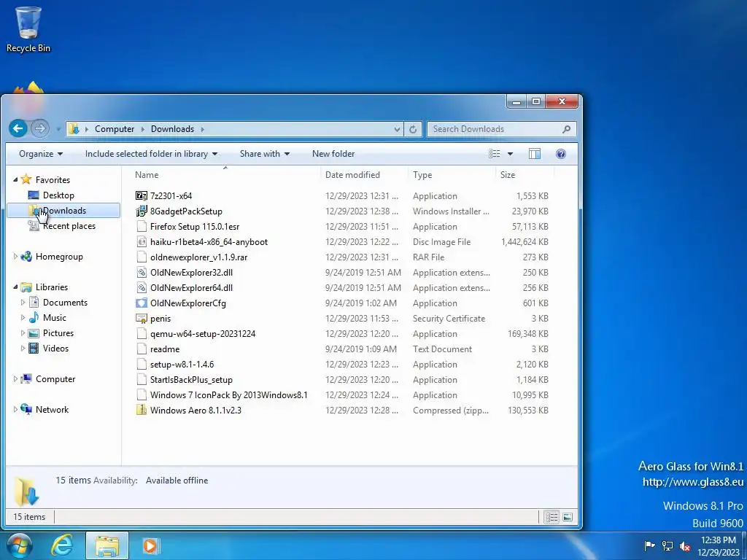Open the Help question mark icon
Viewport: 747px width, 560px height.
(561, 154)
